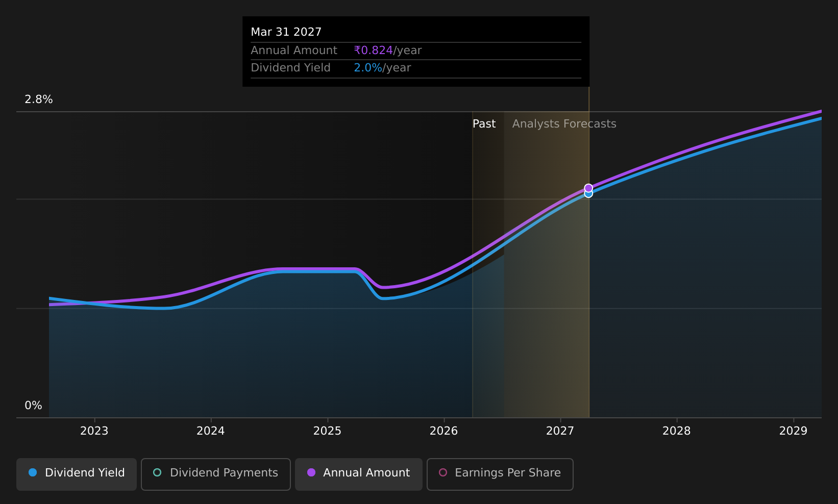Screen dimensions: 838x504
Task: Click the Dividend Yield tooltip row label
Action: point(290,68)
